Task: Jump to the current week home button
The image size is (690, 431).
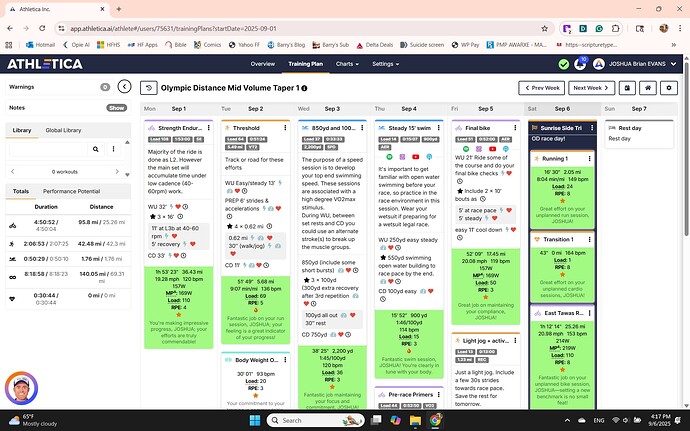Action: (x=648, y=88)
